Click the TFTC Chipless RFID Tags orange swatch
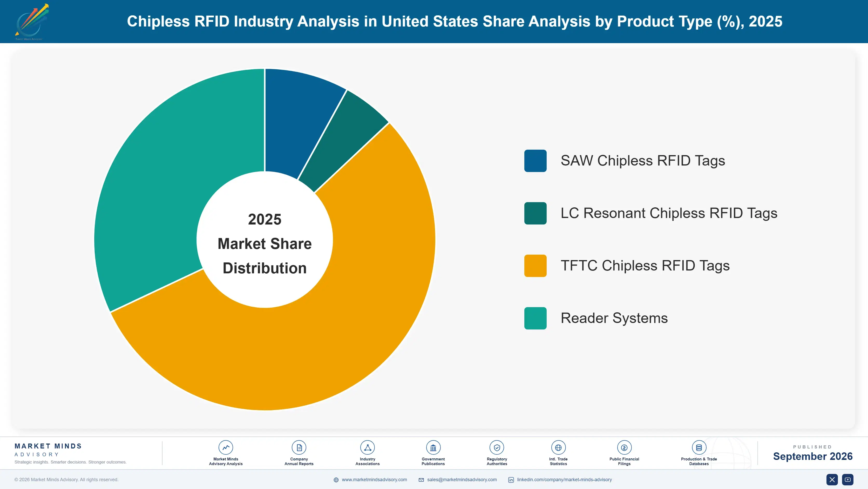 coord(535,266)
